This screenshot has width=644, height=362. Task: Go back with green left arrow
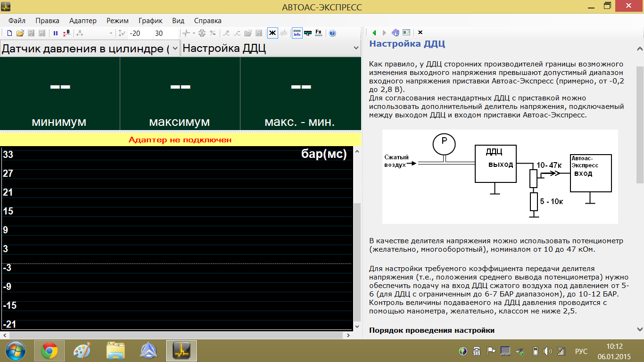pyautogui.click(x=374, y=33)
